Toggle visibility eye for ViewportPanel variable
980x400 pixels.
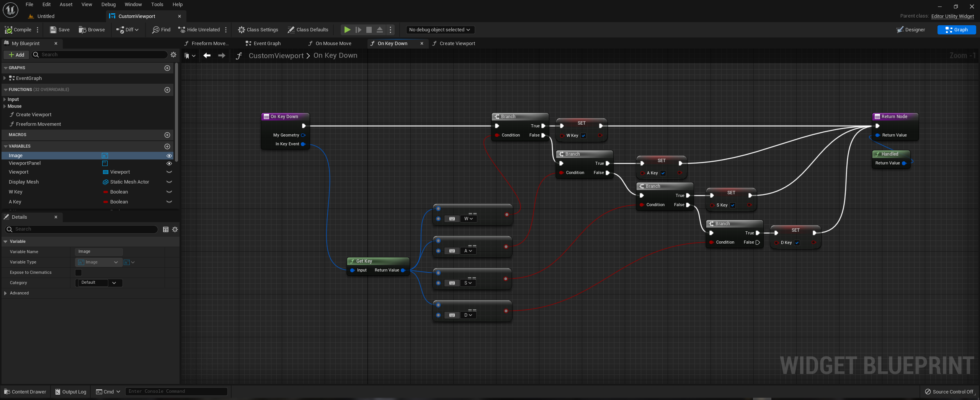(169, 163)
